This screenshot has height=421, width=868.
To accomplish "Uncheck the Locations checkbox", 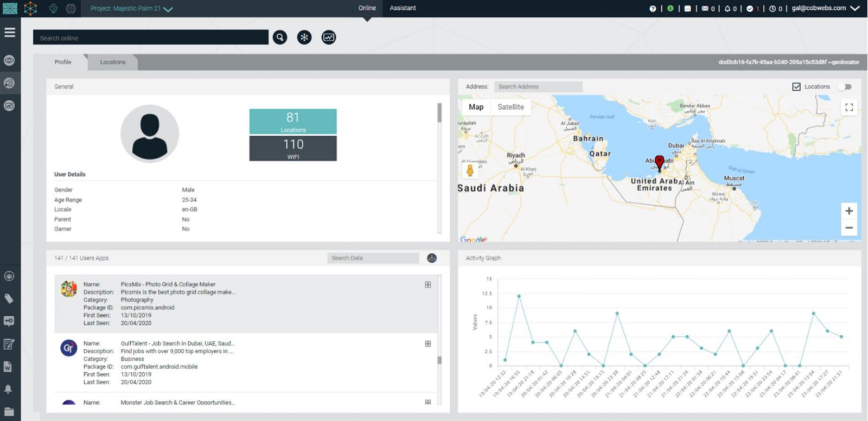I will click(x=796, y=87).
